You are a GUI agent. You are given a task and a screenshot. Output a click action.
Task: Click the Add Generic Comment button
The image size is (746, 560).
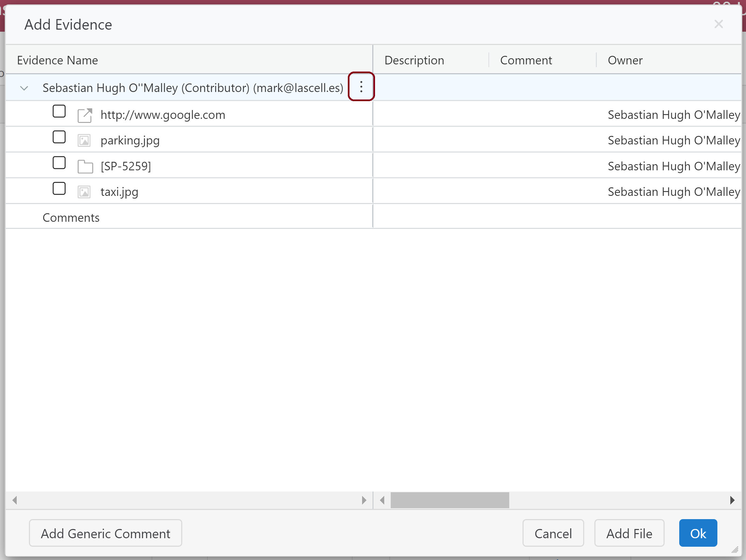point(105,533)
